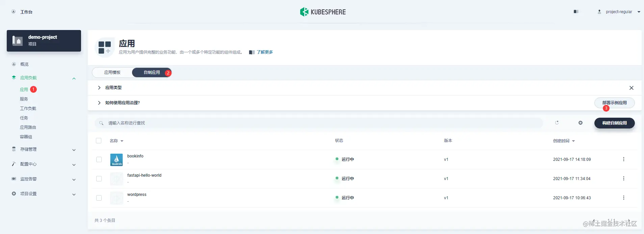Select 应用 in the sidebar

tap(24, 89)
